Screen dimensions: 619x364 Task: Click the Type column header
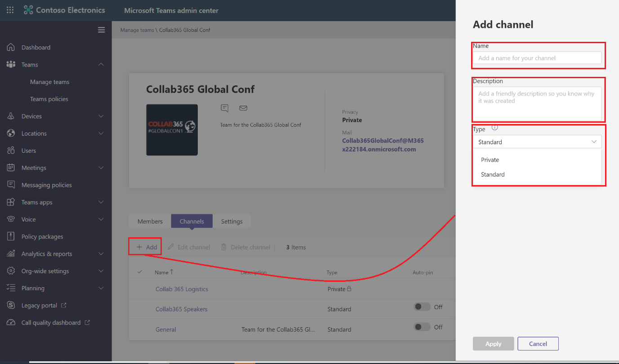coord(332,272)
